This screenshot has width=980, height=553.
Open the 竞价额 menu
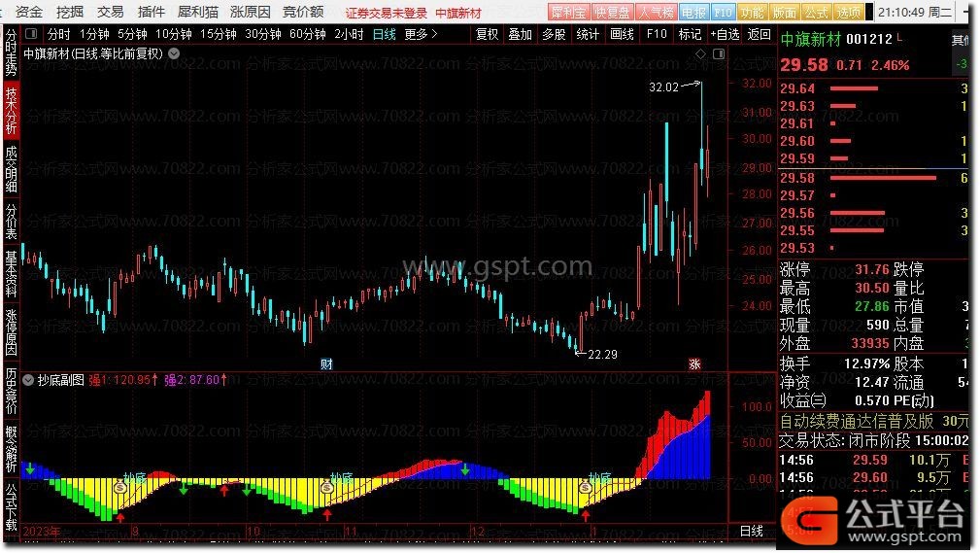coord(303,12)
